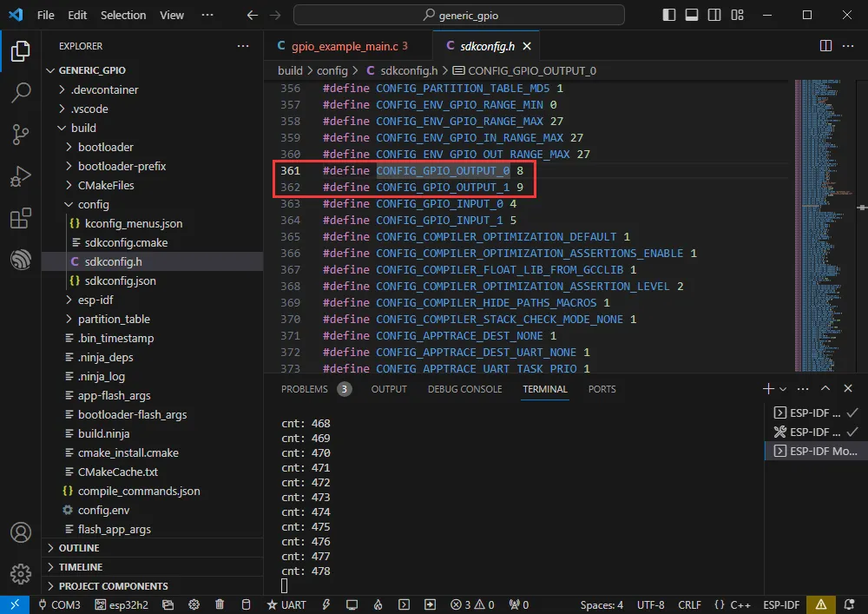Open the TERMINAL panel tab

(x=545, y=389)
